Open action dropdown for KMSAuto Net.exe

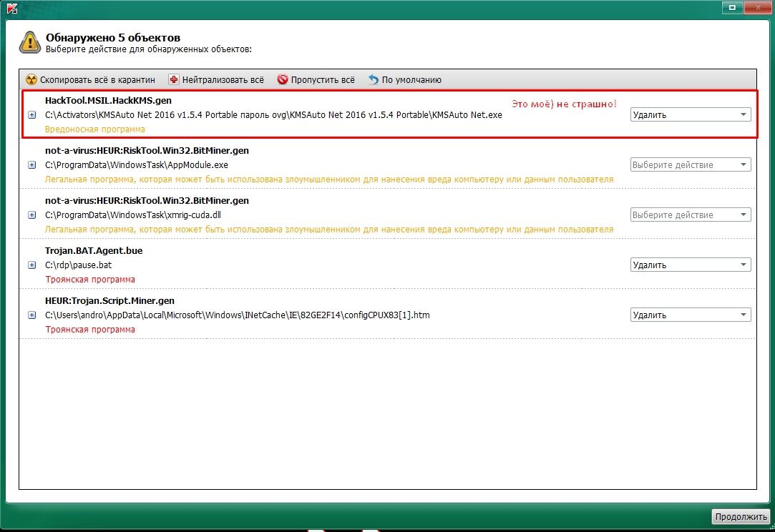(691, 114)
